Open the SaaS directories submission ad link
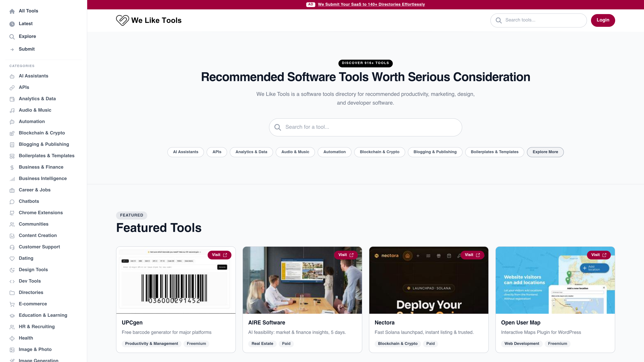Image resolution: width=644 pixels, height=362 pixels. pyautogui.click(x=371, y=5)
